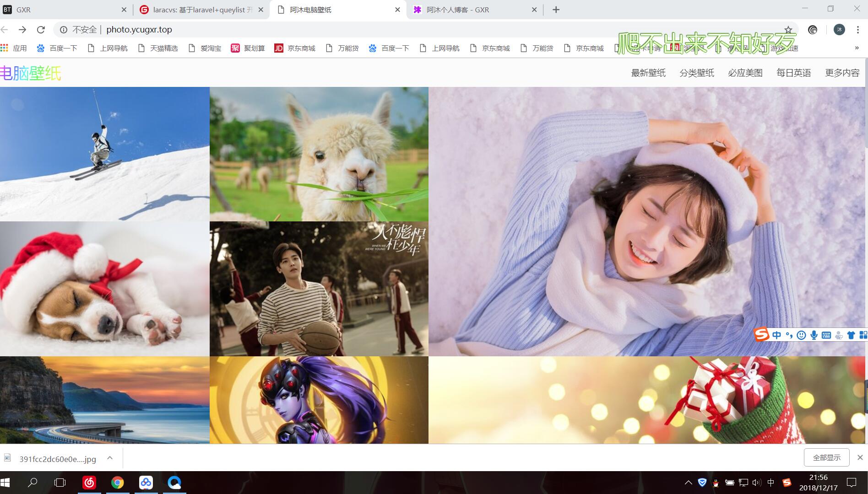The width and height of the screenshot is (868, 494).
Task: Click the 全部显示 downloads button
Action: click(827, 457)
